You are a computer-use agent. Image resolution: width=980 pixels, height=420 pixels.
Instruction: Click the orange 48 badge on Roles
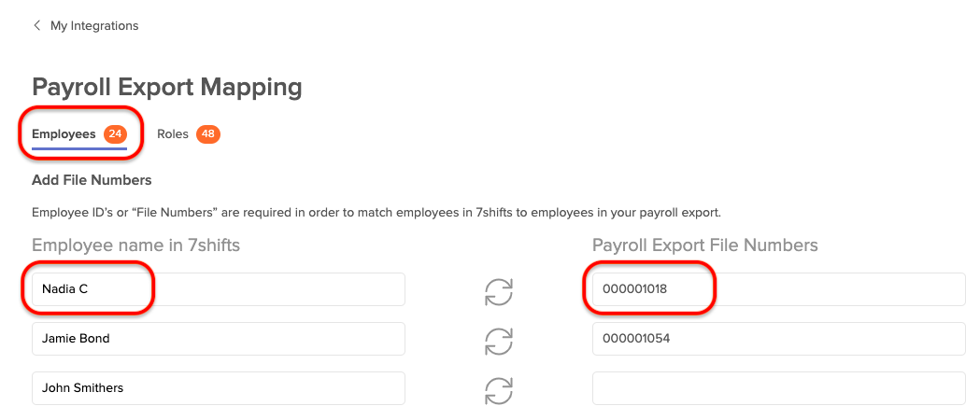point(208,134)
